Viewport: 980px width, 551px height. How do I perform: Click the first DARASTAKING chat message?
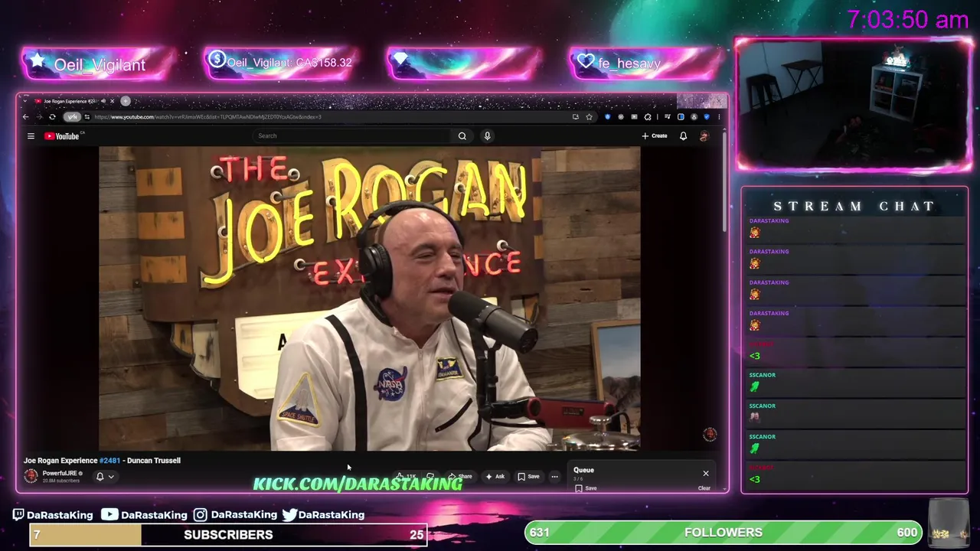(854, 228)
